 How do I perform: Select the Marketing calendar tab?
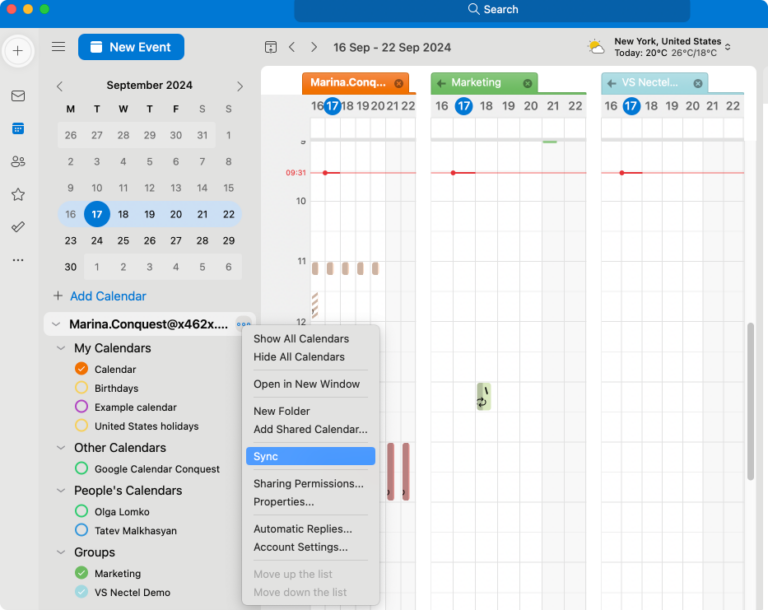click(x=484, y=83)
